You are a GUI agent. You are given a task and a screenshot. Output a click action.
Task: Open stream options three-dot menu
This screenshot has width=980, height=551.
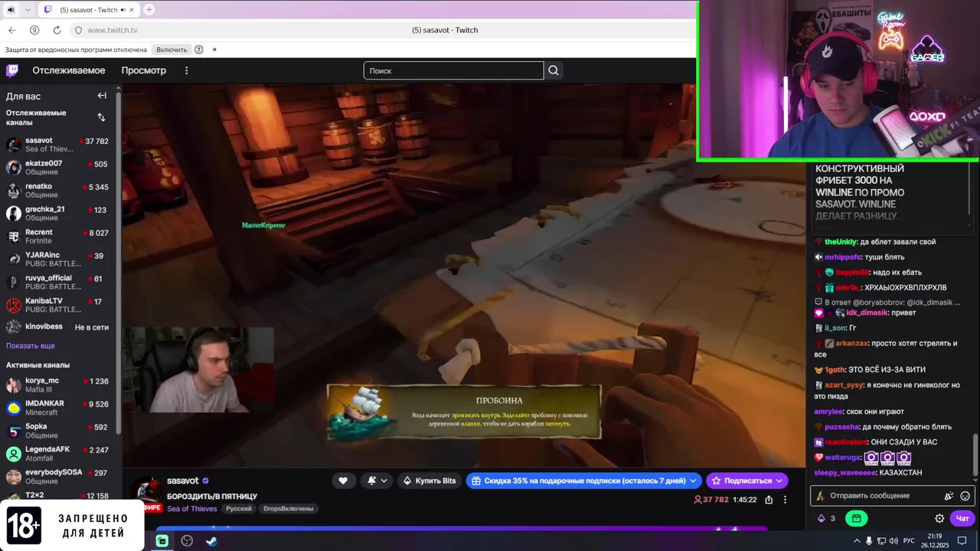pos(785,500)
